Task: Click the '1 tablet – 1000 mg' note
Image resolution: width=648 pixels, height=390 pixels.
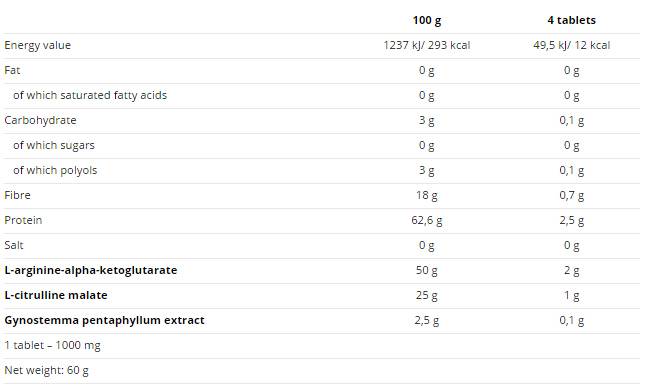Action: coord(52,345)
